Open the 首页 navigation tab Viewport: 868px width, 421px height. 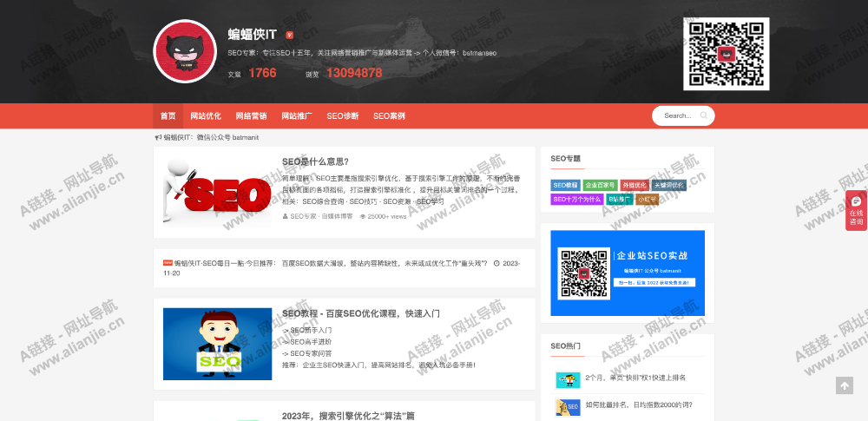[168, 115]
